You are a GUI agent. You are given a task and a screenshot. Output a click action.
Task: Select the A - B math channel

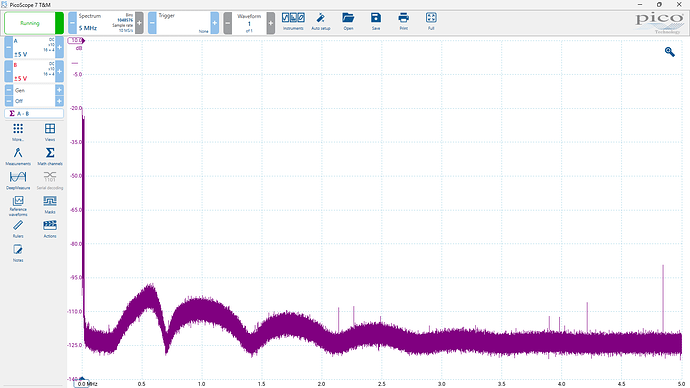(34, 113)
